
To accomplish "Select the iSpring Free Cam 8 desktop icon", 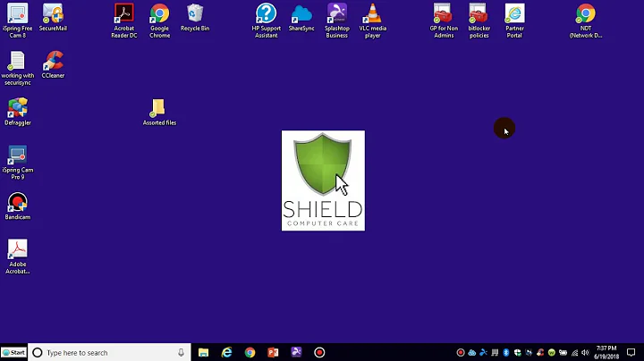I will click(x=18, y=21).
